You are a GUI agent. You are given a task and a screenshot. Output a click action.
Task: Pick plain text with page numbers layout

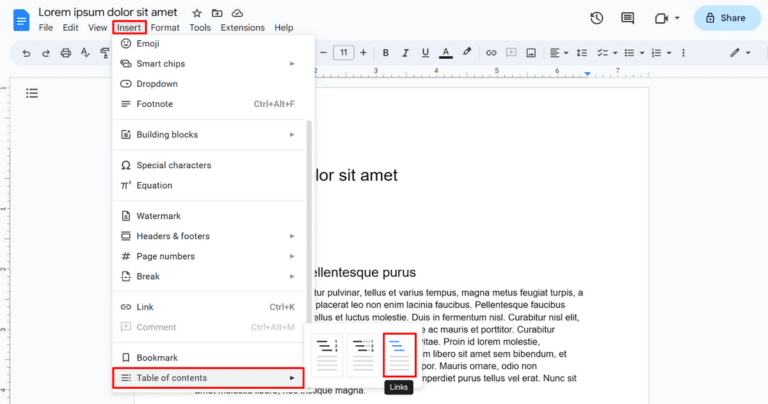click(x=327, y=355)
